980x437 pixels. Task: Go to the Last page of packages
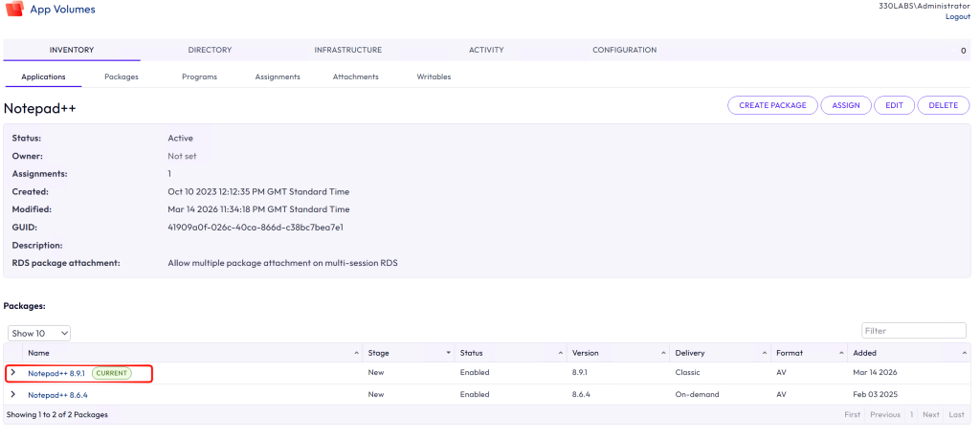click(x=957, y=414)
